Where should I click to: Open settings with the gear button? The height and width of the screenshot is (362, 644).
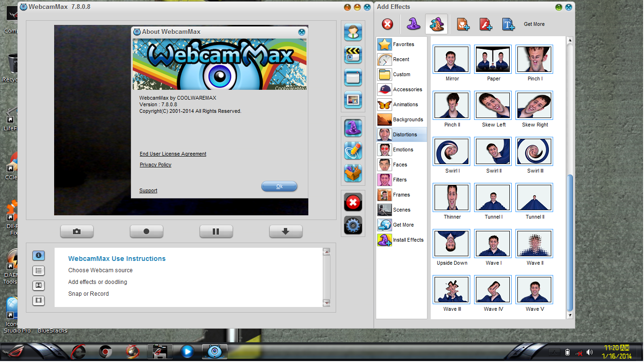(x=353, y=226)
